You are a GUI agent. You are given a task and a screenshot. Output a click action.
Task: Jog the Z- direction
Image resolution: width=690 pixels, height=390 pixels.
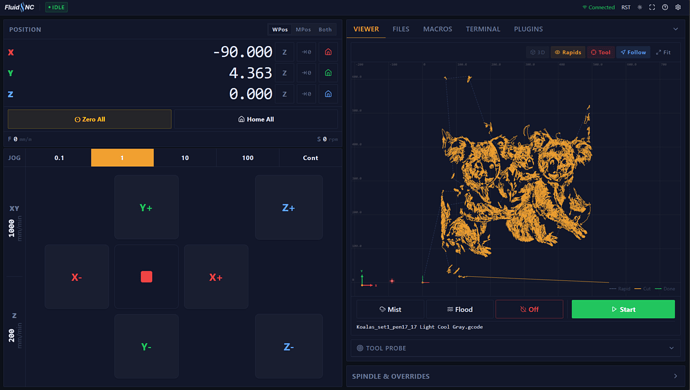click(x=289, y=346)
